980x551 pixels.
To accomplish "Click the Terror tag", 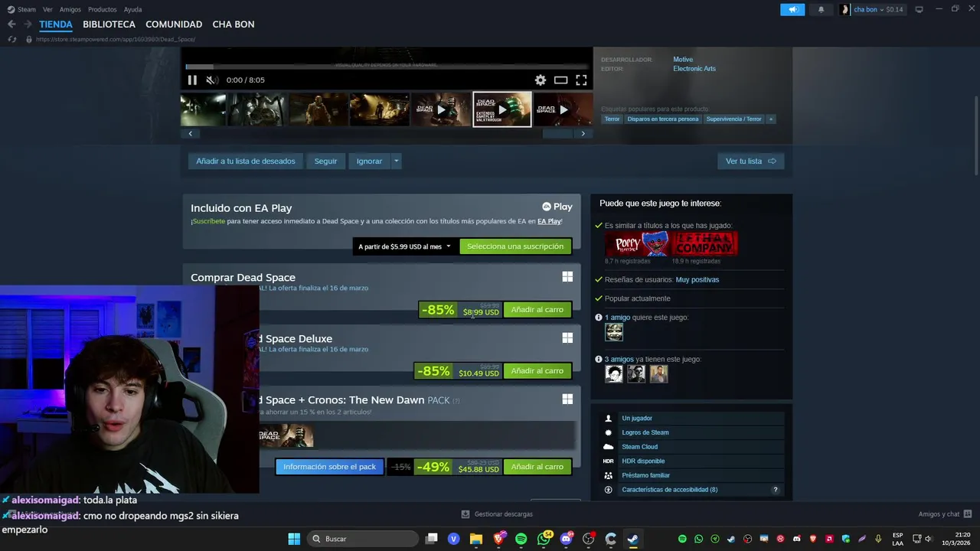I will tap(612, 119).
